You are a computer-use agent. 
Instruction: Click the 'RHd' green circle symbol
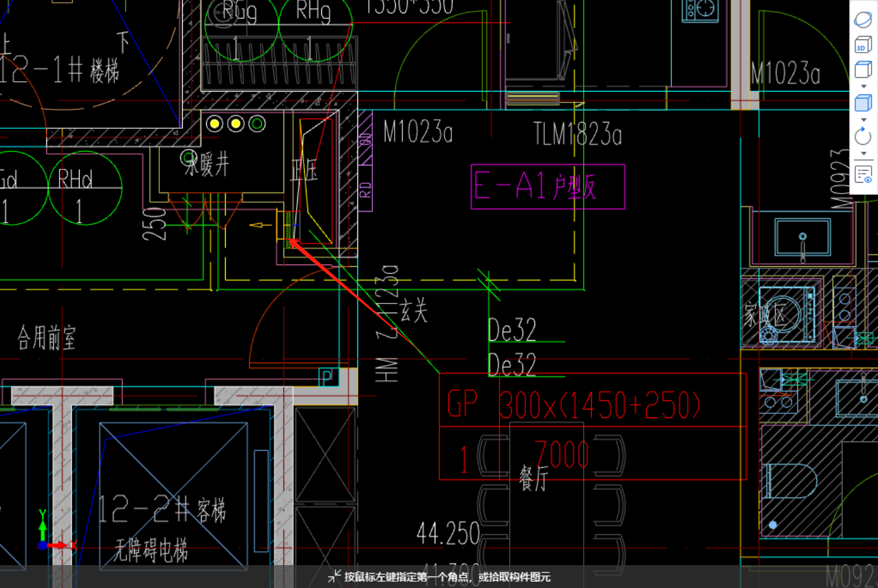click(85, 188)
